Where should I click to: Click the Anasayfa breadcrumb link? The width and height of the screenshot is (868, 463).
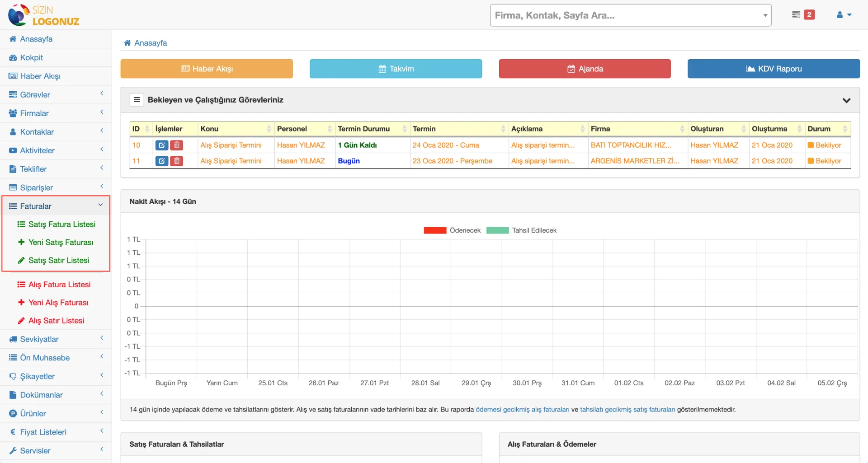pos(151,43)
